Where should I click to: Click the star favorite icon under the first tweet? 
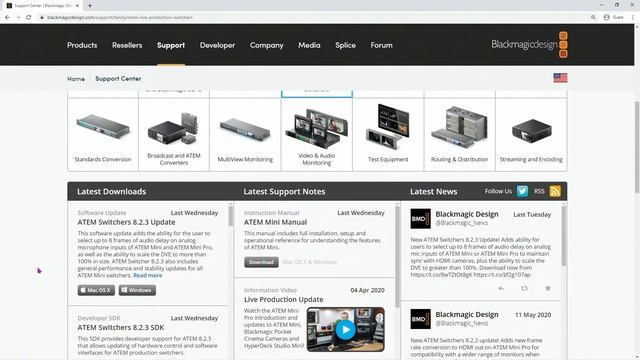(548, 288)
